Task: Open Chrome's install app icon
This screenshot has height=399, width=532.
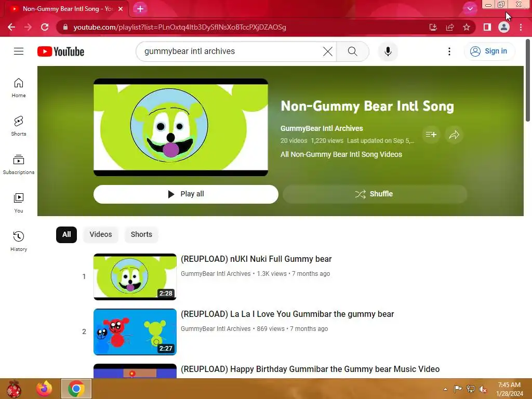Action: 433,27
